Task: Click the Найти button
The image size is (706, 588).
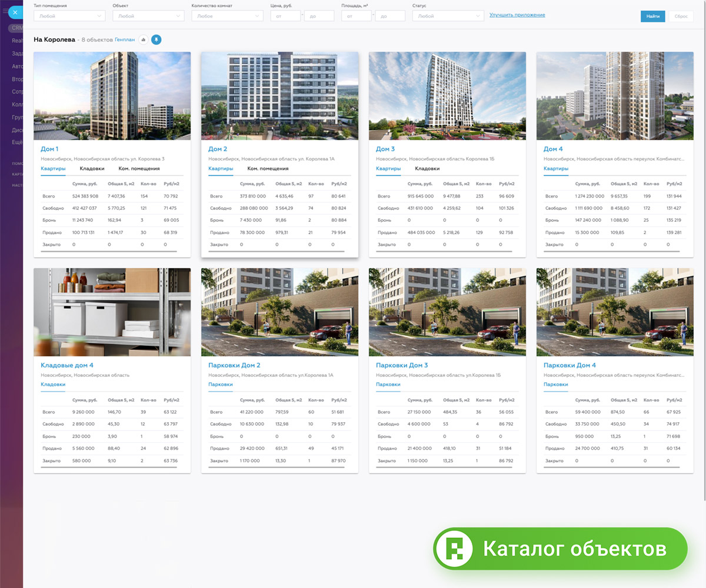Action: click(x=652, y=16)
